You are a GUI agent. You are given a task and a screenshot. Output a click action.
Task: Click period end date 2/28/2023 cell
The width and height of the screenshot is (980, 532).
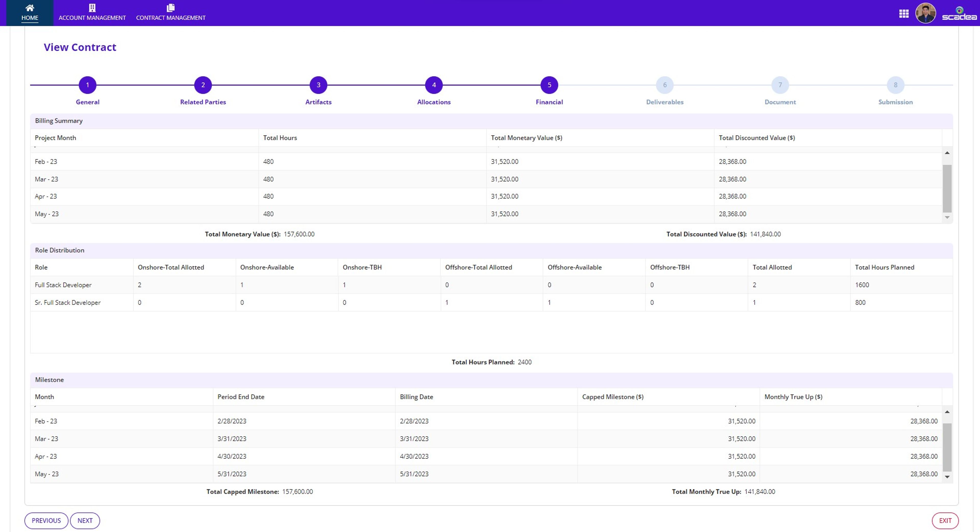pyautogui.click(x=304, y=421)
